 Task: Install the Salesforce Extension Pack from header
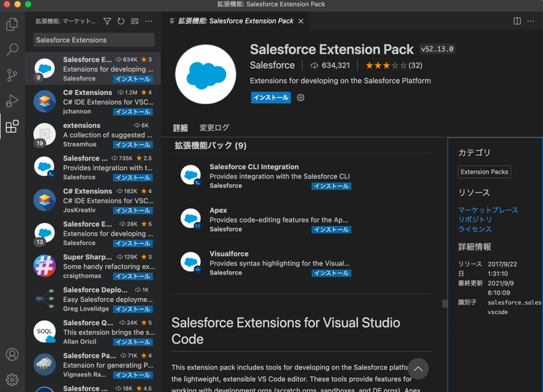pos(270,98)
